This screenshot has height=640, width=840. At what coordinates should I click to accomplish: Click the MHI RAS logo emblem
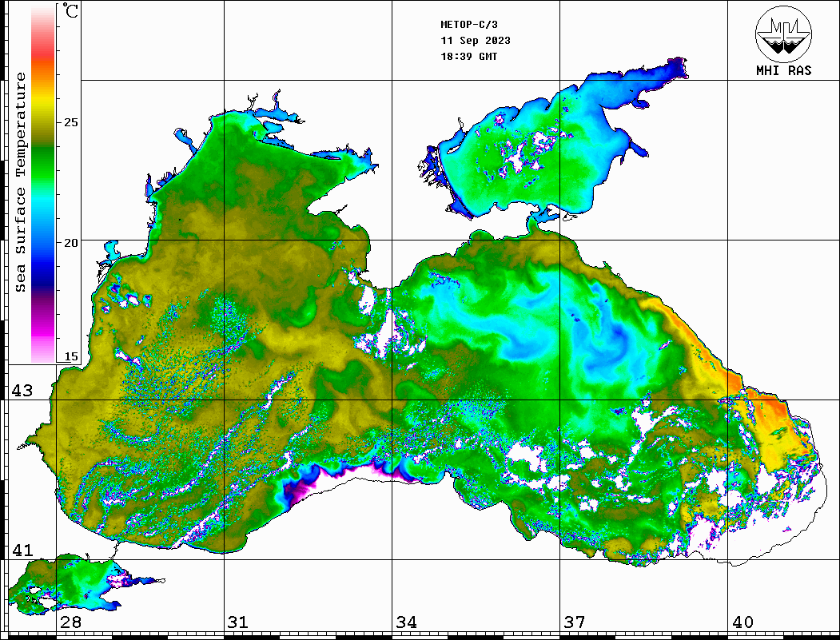pyautogui.click(x=783, y=34)
